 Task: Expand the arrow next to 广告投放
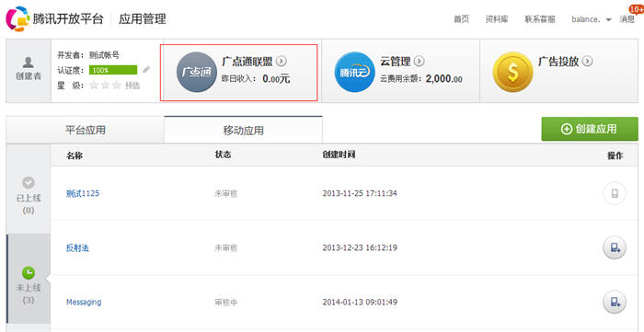click(x=587, y=61)
